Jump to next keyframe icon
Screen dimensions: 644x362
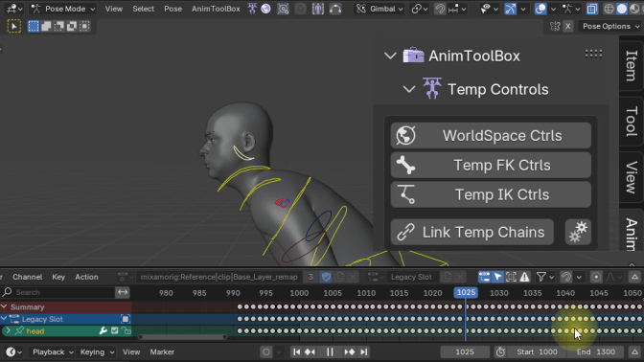coord(350,351)
